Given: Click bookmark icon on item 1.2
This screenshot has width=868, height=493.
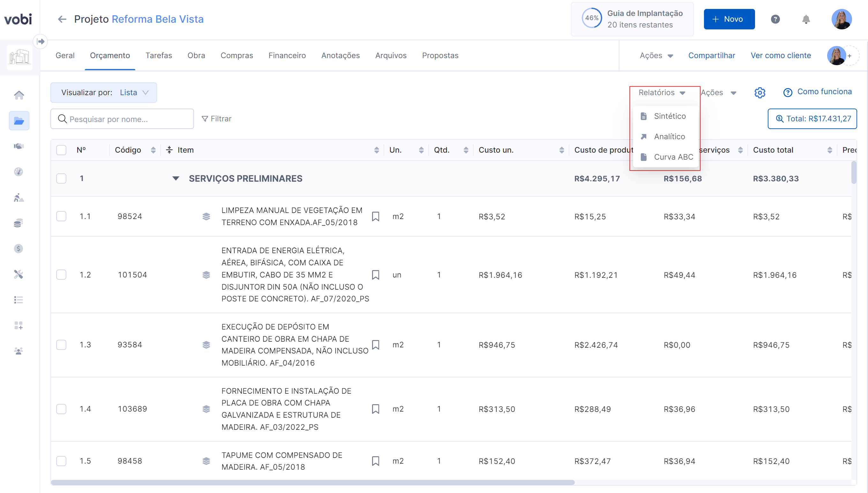Looking at the screenshot, I should [375, 275].
